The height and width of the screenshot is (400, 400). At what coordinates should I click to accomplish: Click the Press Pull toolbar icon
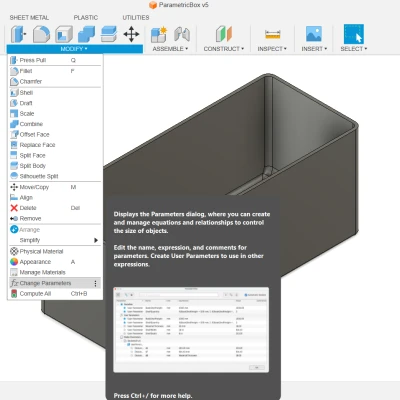(18, 34)
